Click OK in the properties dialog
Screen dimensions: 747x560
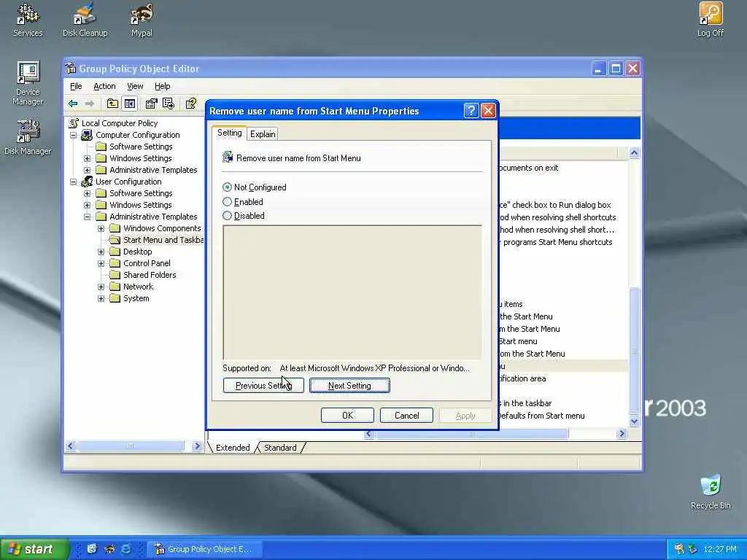tap(348, 415)
